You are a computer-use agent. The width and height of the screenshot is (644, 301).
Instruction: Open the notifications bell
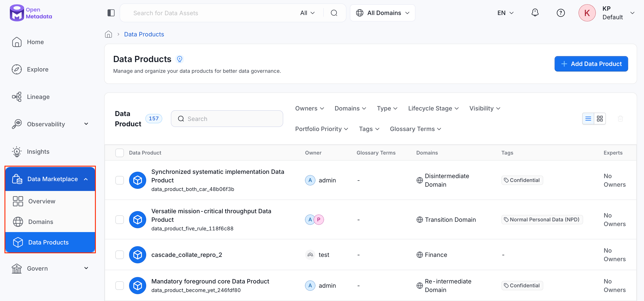[535, 13]
